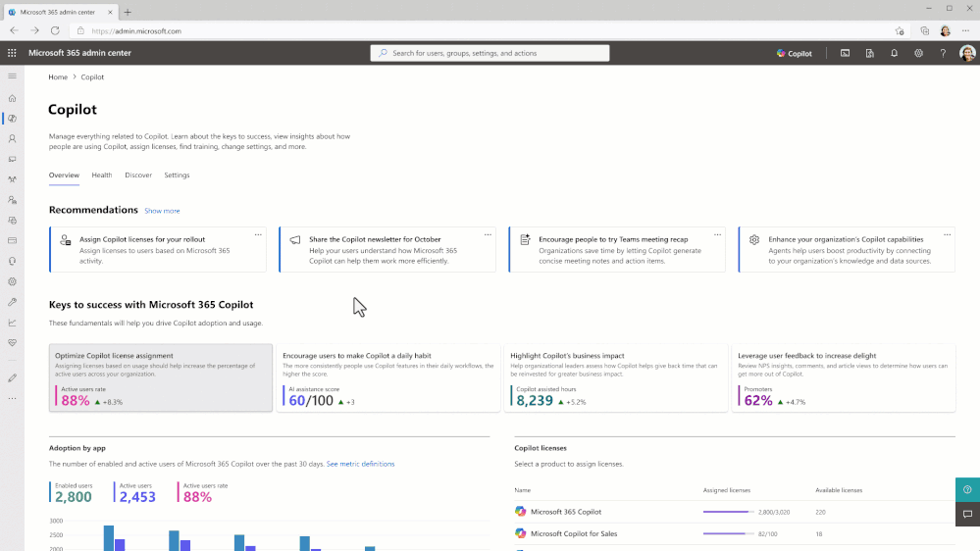This screenshot has height=551, width=980.
Task: Go back with browser back arrow
Action: point(14,30)
